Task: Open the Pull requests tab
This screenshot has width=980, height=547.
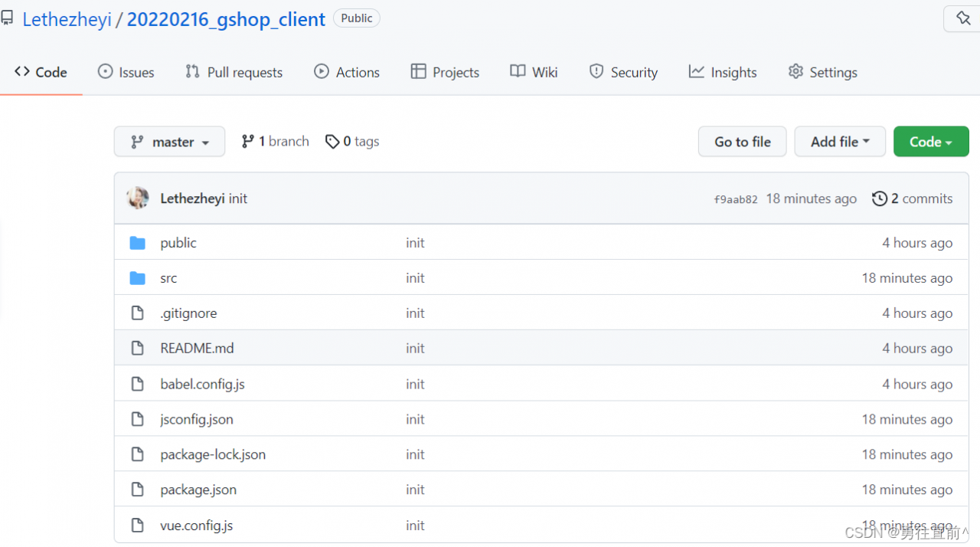Action: click(234, 72)
